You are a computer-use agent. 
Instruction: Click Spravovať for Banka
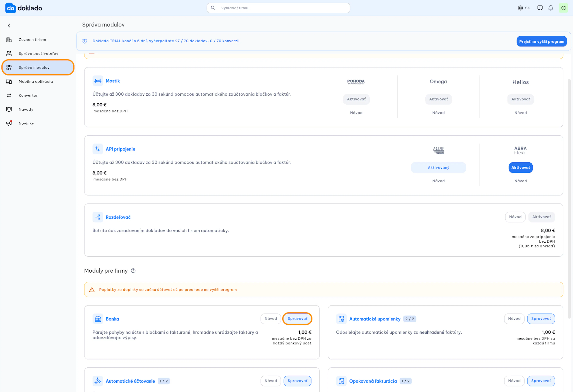click(x=297, y=319)
